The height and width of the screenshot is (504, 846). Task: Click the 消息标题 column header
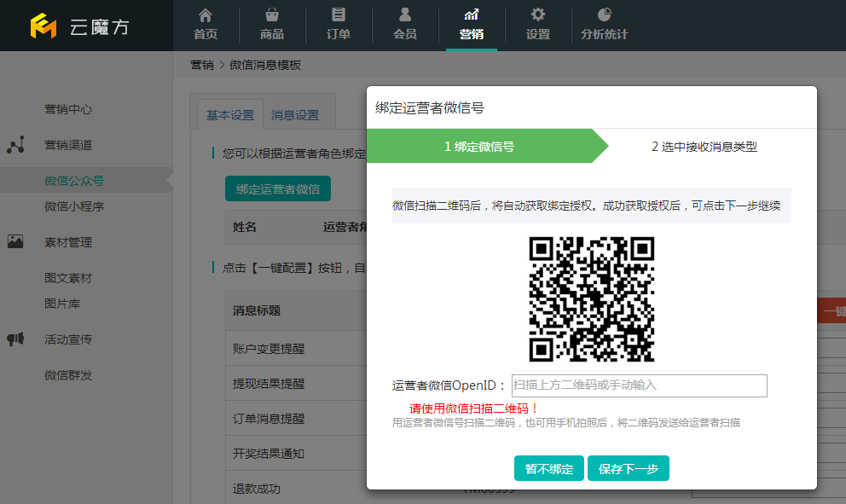click(x=257, y=310)
